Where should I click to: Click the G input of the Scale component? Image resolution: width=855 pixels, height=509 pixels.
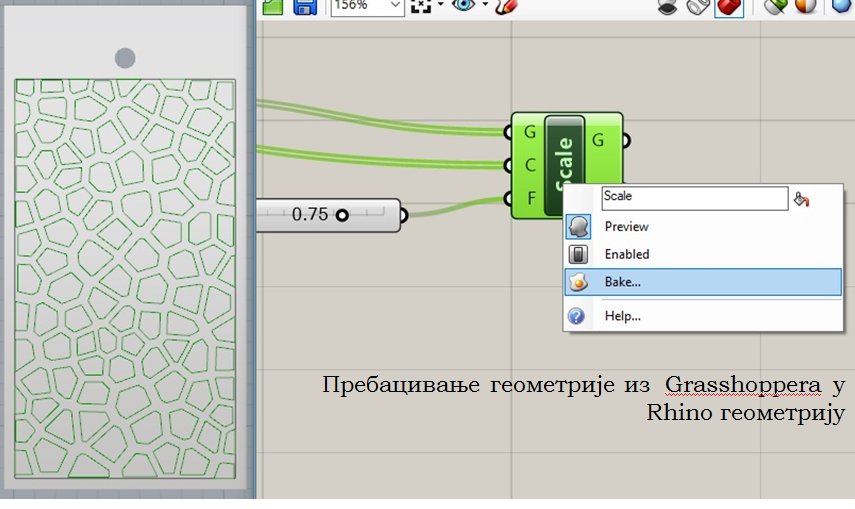[529, 132]
